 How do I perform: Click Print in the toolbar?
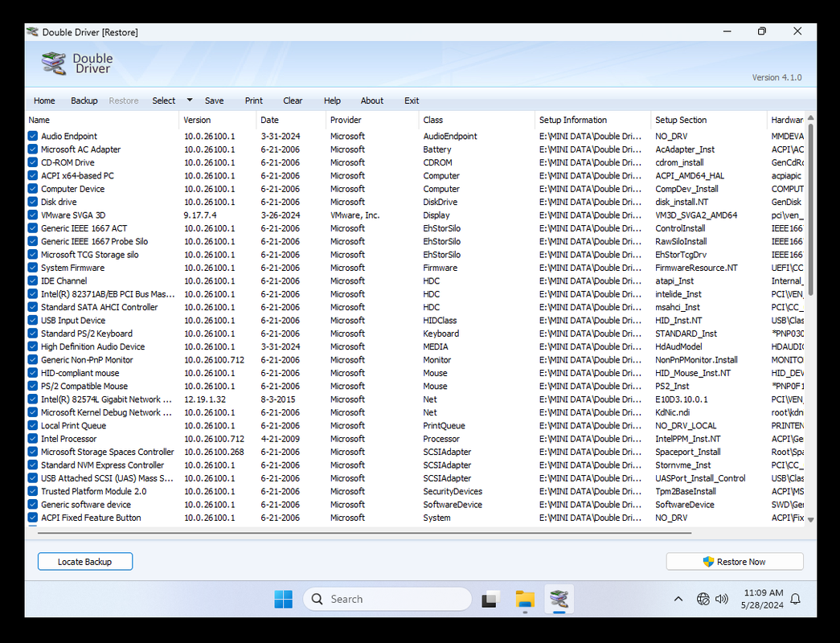tap(254, 100)
